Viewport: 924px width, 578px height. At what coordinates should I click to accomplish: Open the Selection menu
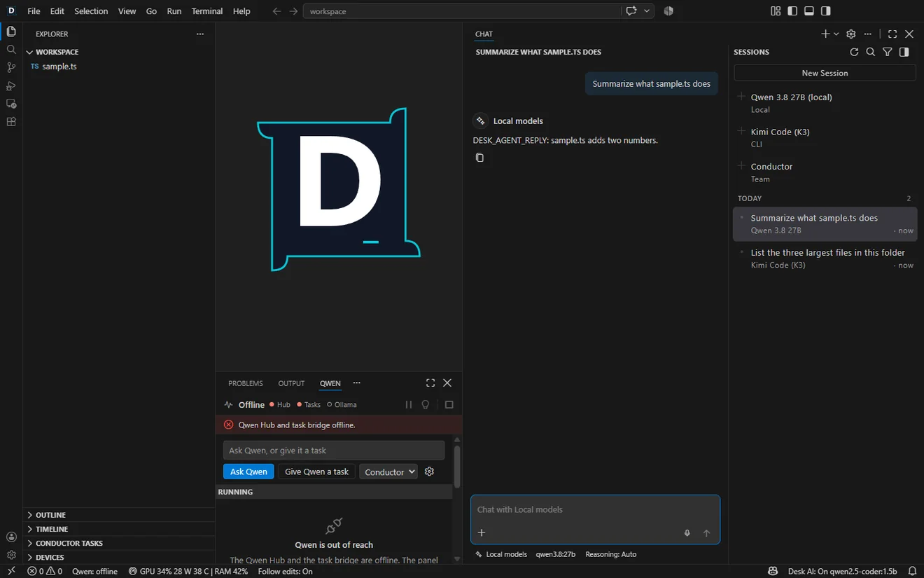point(91,11)
